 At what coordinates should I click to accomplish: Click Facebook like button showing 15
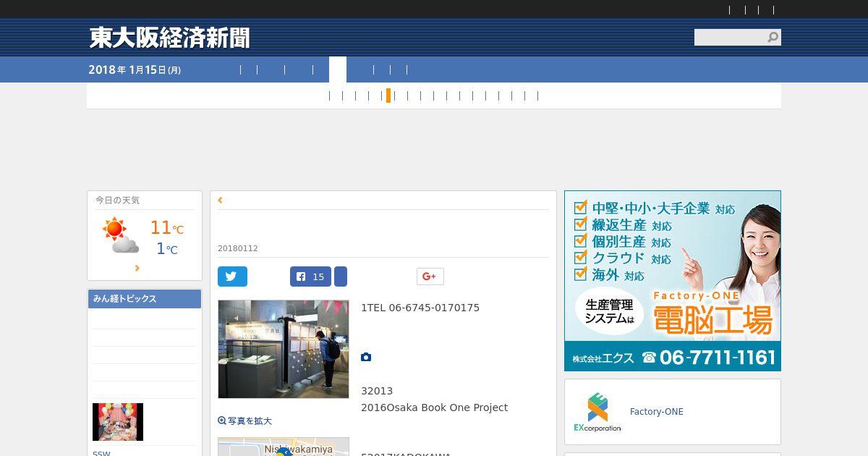pyautogui.click(x=310, y=276)
